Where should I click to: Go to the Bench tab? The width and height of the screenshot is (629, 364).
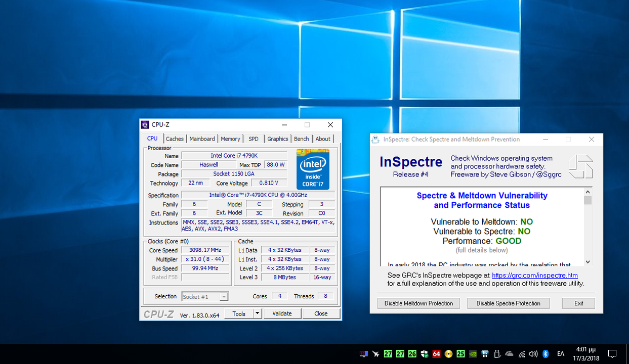click(x=301, y=139)
